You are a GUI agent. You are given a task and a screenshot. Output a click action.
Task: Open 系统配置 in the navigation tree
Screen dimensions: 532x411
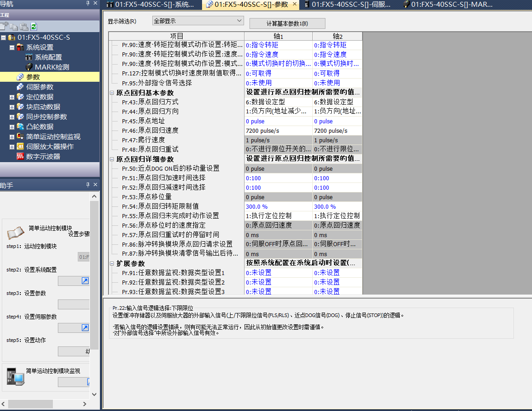[x=48, y=57]
